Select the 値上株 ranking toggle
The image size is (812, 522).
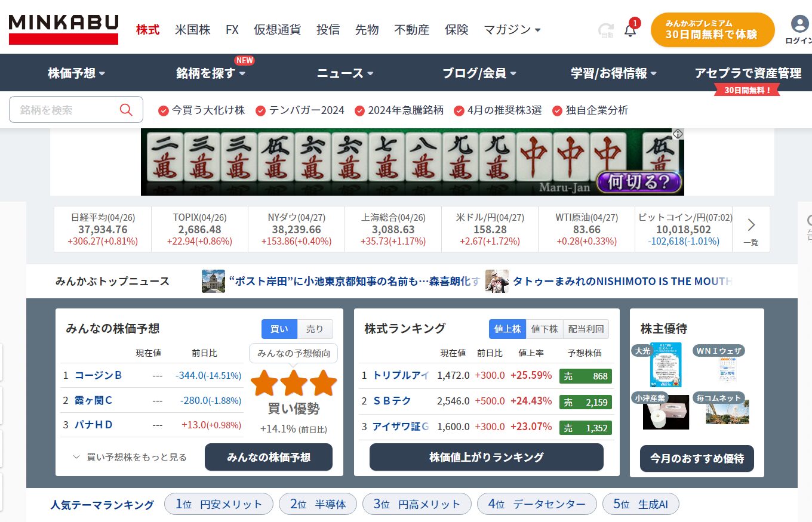pyautogui.click(x=507, y=329)
